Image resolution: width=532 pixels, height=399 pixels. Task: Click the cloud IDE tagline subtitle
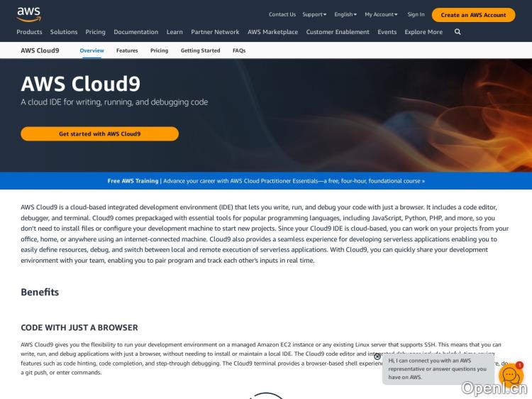click(x=114, y=102)
